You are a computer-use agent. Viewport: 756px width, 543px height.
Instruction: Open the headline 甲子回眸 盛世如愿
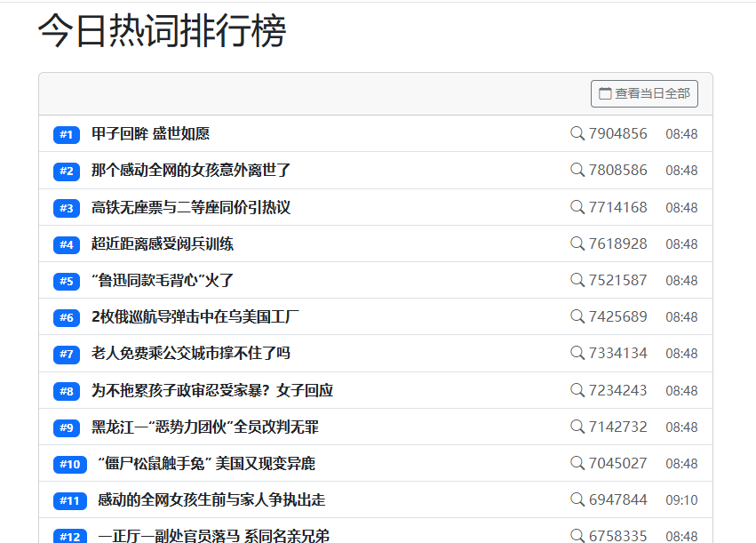click(150, 134)
